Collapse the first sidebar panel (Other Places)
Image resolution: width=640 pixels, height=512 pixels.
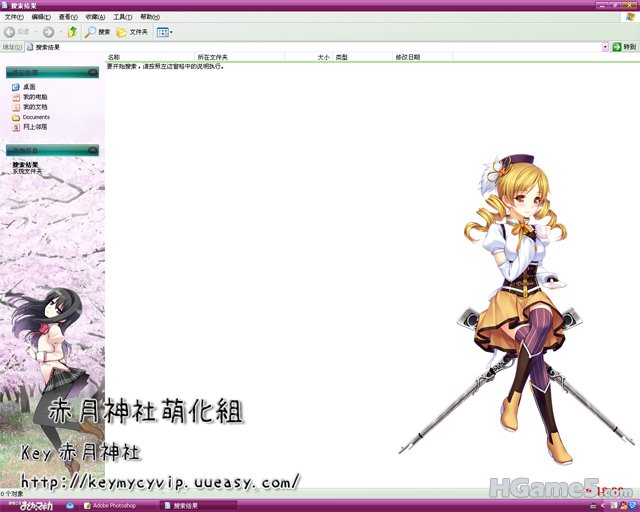point(93,72)
